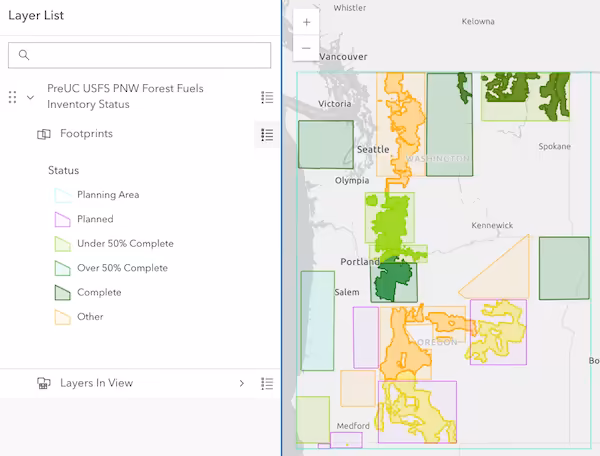Image resolution: width=600 pixels, height=456 pixels.
Task: Click the Other orange legend swatch
Action: [63, 318]
